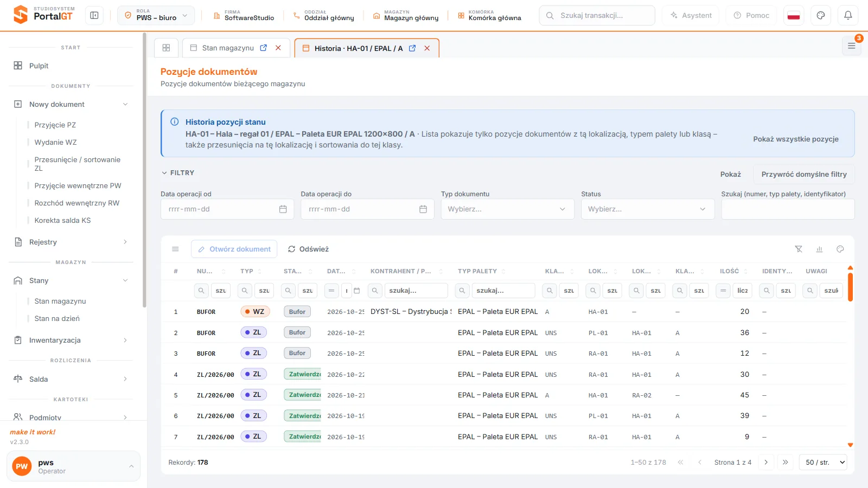The width and height of the screenshot is (868, 488).
Task: Clear table filters icon
Action: tap(799, 249)
